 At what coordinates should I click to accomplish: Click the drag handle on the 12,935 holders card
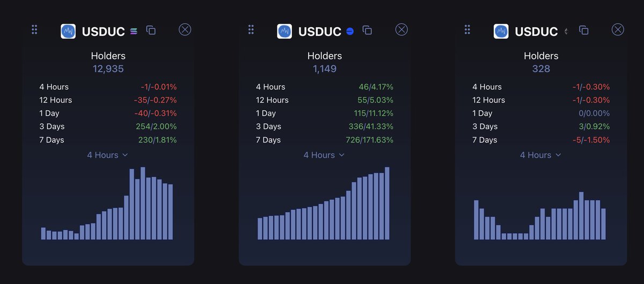point(34,30)
